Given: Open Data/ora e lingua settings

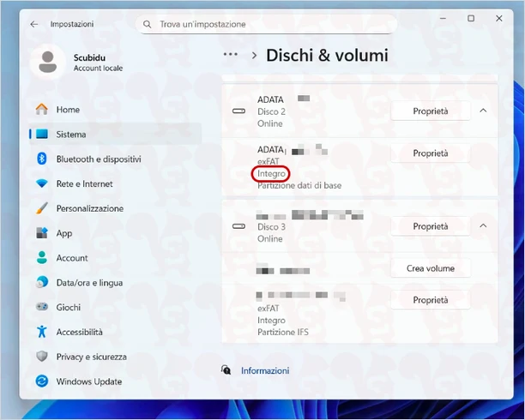Looking at the screenshot, I should [116, 283].
